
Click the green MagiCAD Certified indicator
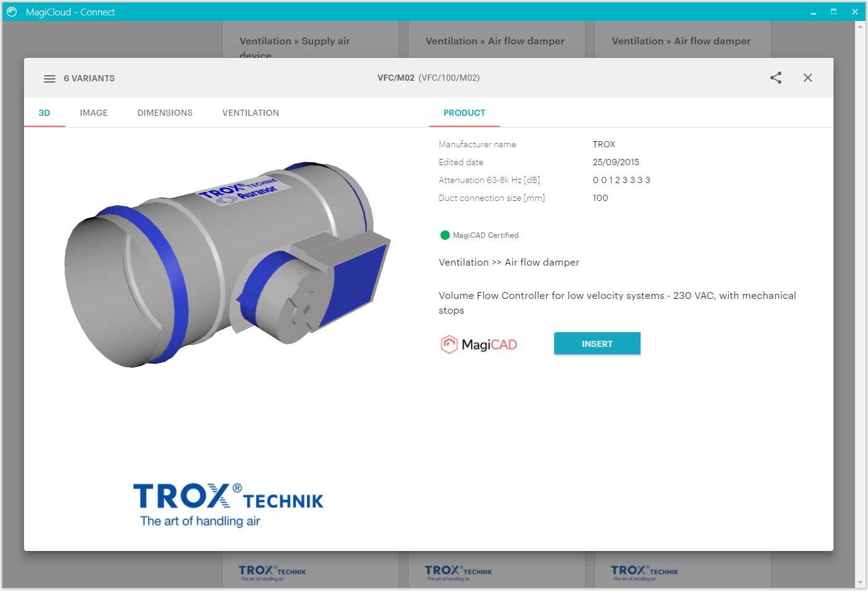[445, 235]
